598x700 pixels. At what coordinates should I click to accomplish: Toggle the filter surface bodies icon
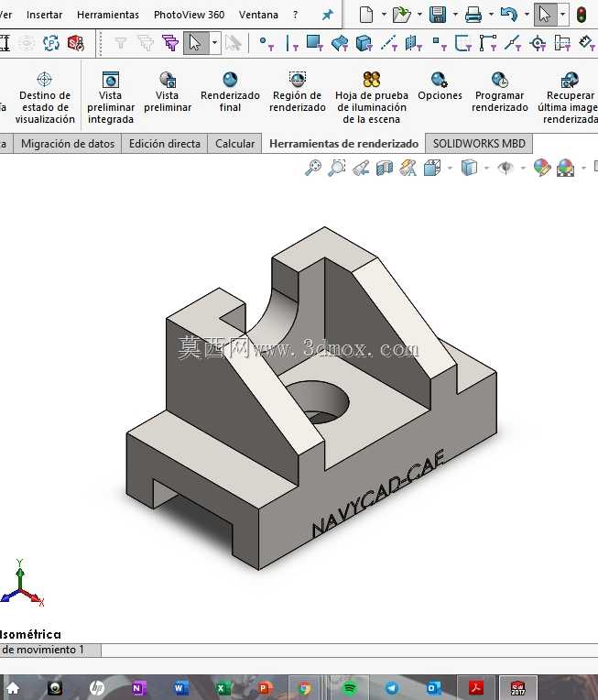[x=340, y=43]
